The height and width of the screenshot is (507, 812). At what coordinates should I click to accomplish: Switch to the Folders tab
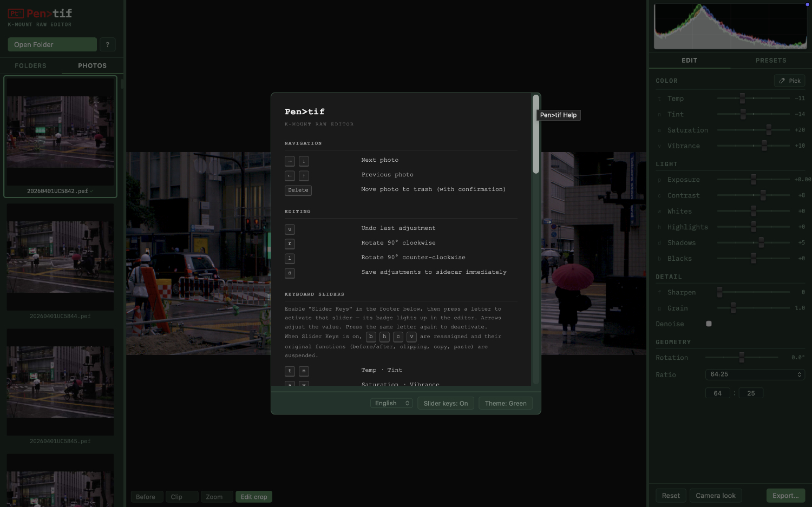30,65
